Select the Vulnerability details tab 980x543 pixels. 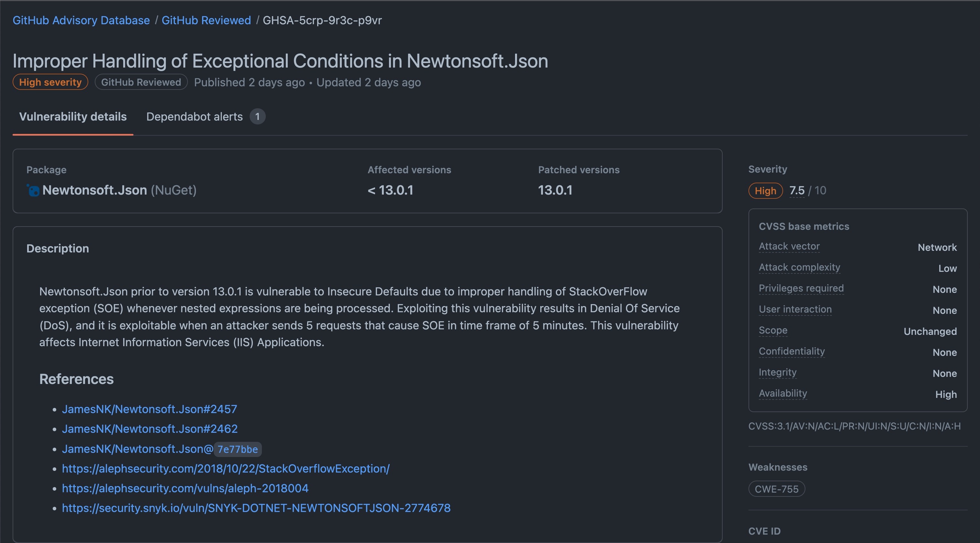click(73, 117)
